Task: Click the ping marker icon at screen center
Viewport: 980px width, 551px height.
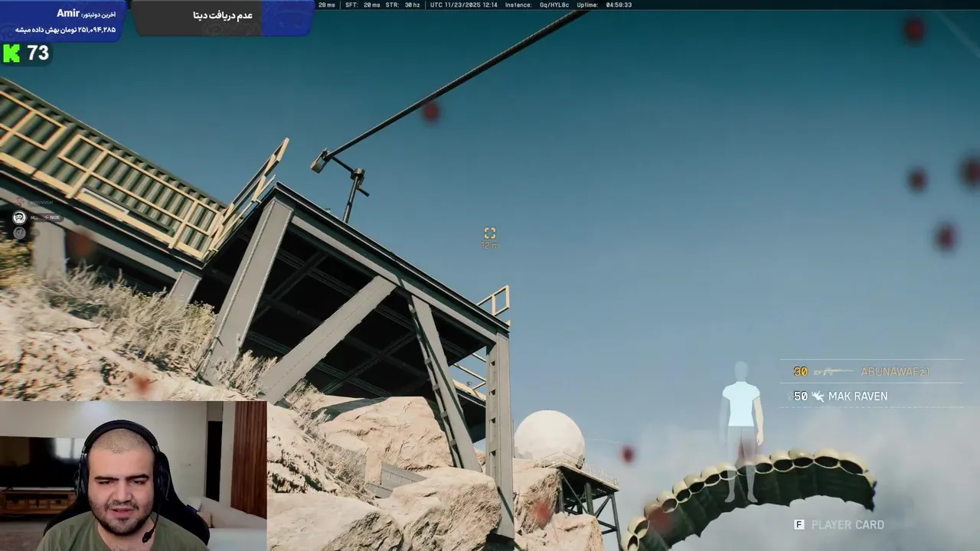Action: pyautogui.click(x=490, y=233)
